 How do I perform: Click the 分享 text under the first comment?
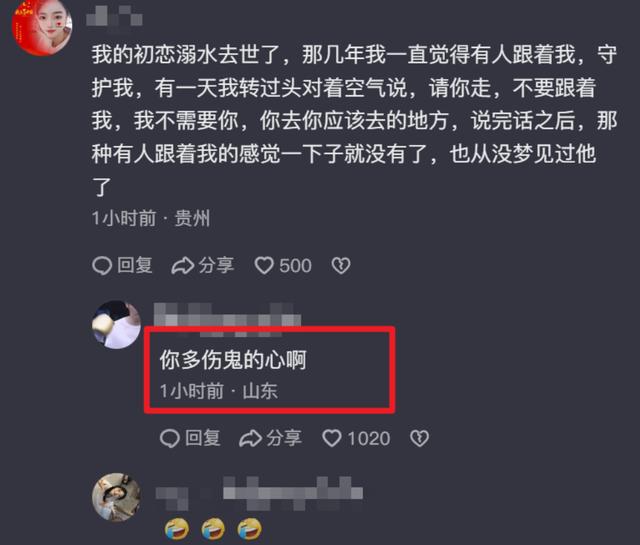216,265
